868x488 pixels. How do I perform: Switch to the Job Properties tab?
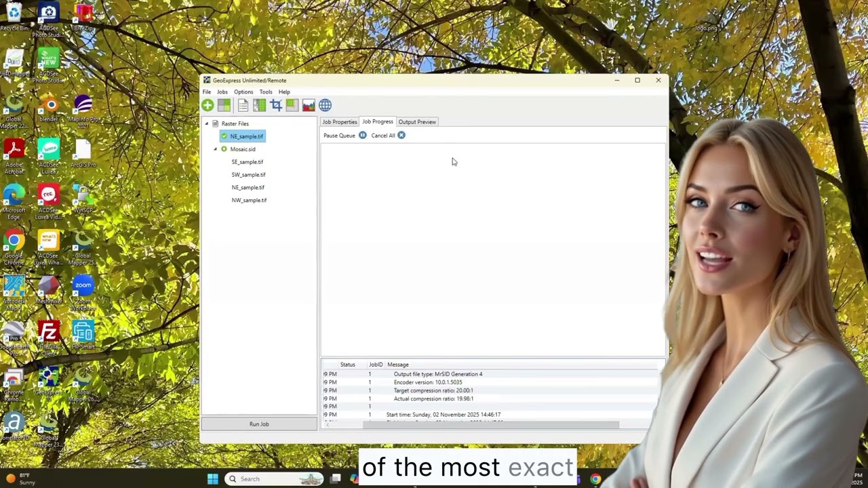[x=340, y=122]
